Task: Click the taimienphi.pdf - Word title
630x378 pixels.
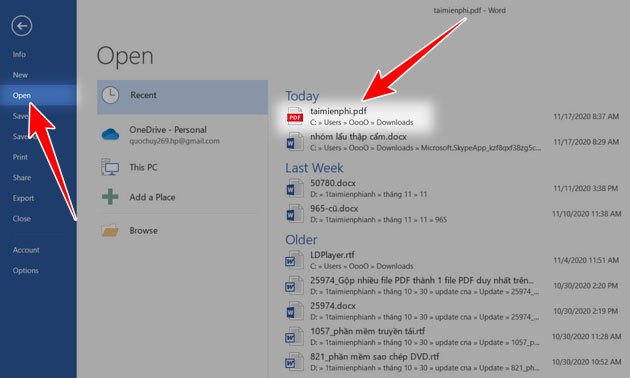Action: [x=469, y=10]
